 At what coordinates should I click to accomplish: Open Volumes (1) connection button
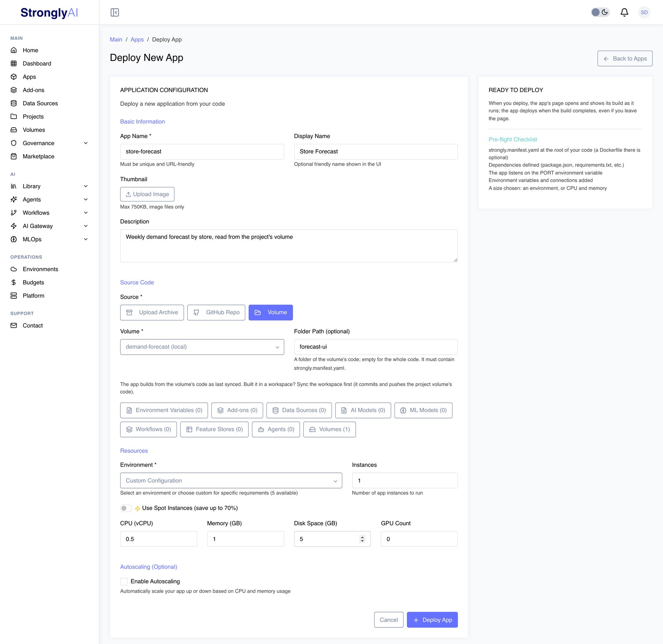[329, 429]
